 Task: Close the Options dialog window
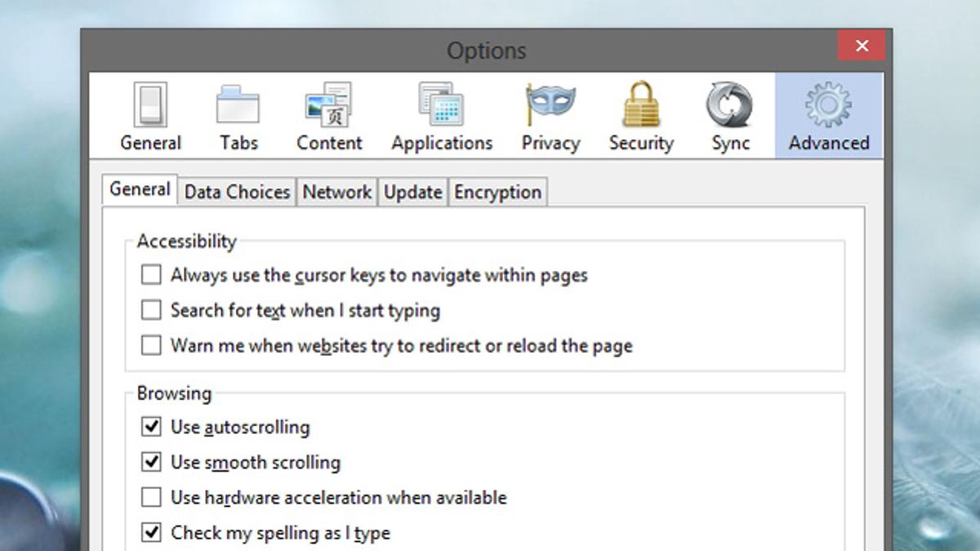coord(862,46)
